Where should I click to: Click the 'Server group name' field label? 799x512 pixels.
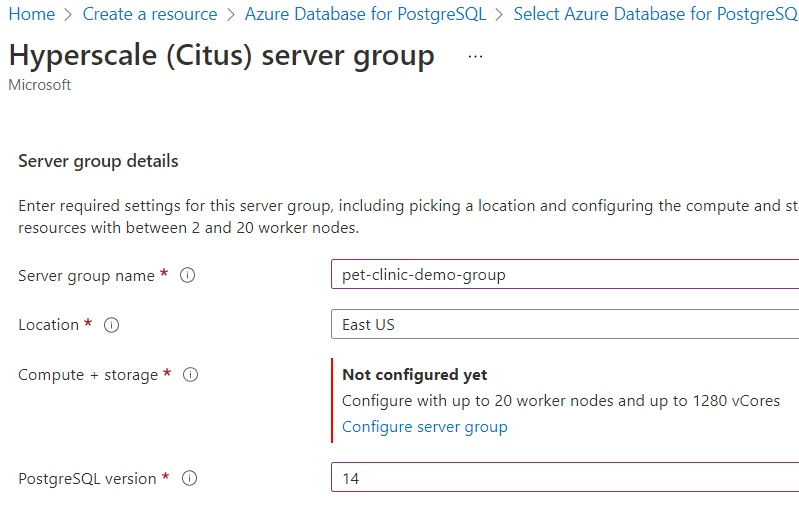(86, 276)
